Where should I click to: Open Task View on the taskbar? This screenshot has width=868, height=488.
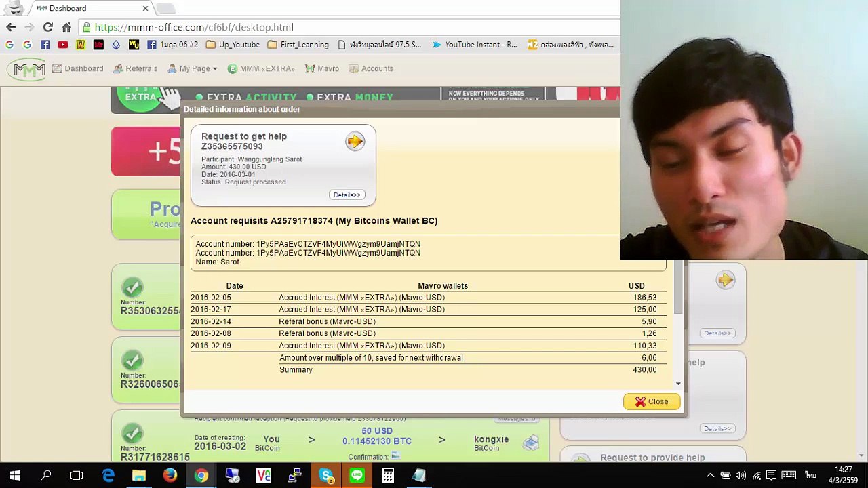pyautogui.click(x=77, y=476)
